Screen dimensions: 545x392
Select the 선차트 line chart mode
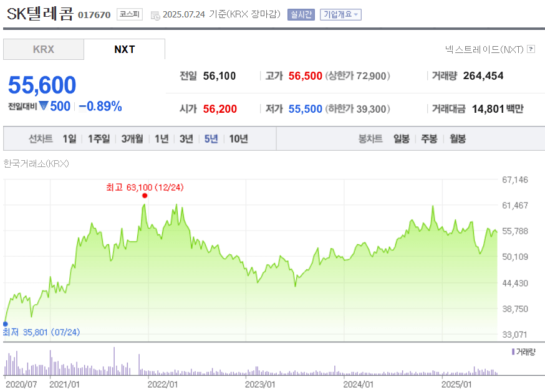40,139
